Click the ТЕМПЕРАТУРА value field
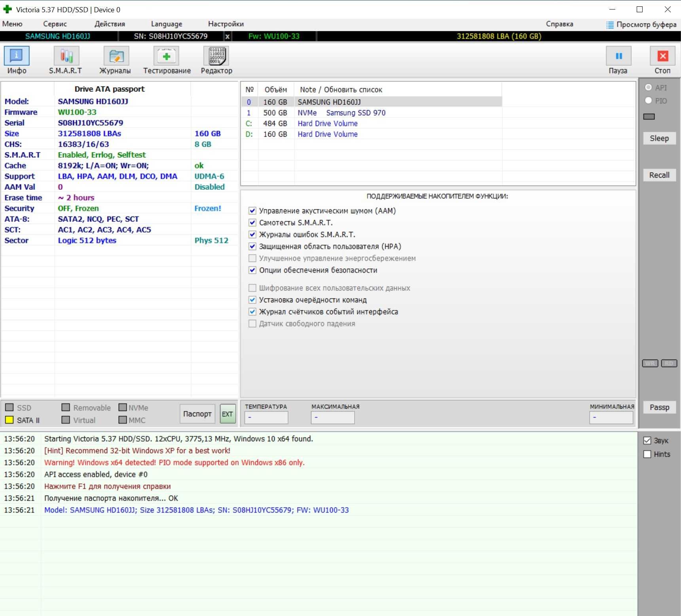This screenshot has height=616, width=681. pos(266,417)
